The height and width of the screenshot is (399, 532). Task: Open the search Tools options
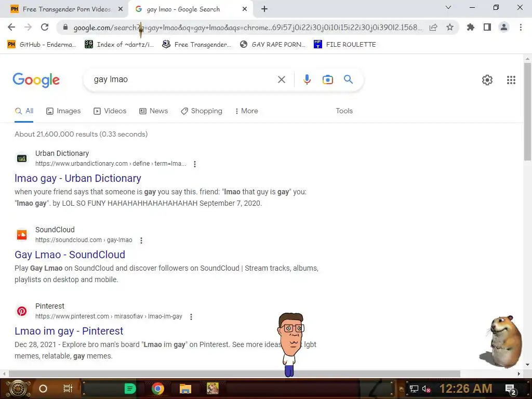coord(344,111)
